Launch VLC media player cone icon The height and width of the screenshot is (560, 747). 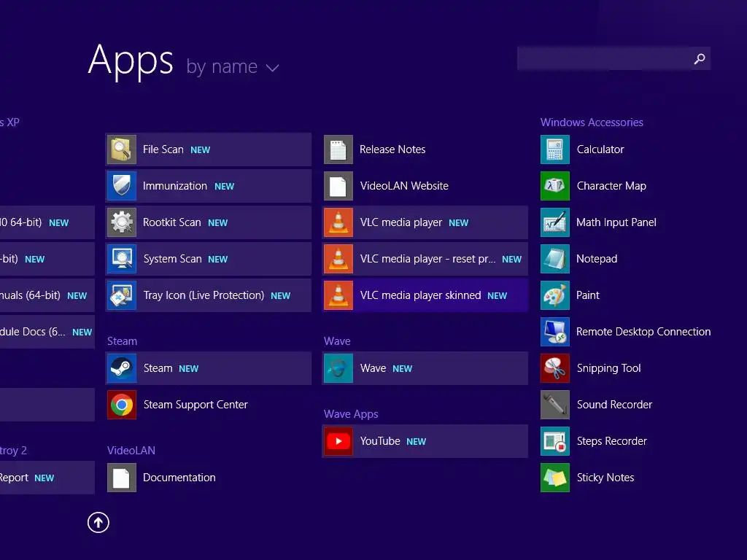point(338,222)
